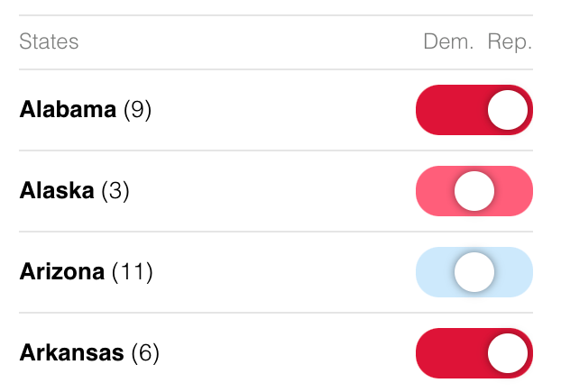
Task: Click the white knob on Alabama's switch
Action: click(507, 111)
